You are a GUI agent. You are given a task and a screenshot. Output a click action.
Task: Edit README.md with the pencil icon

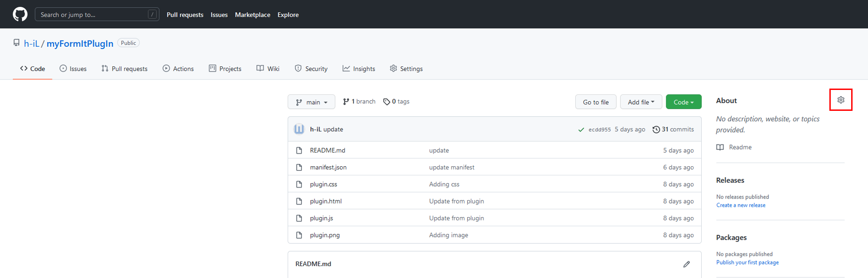(686, 264)
